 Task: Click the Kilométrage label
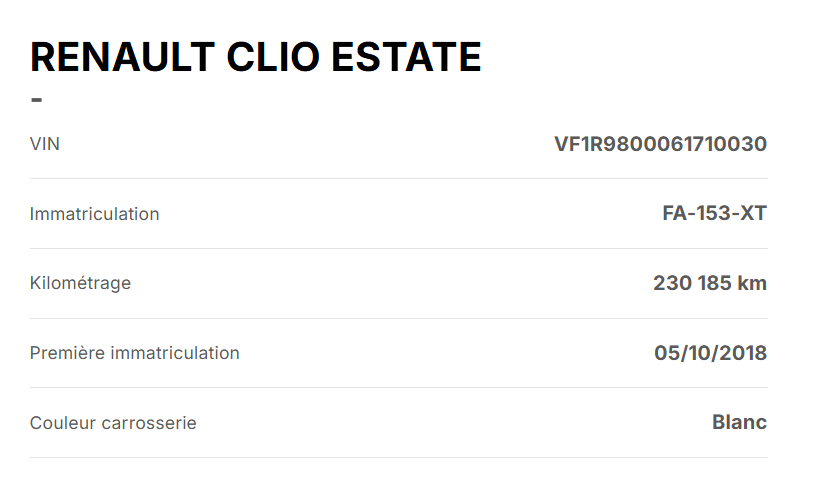pos(80,283)
